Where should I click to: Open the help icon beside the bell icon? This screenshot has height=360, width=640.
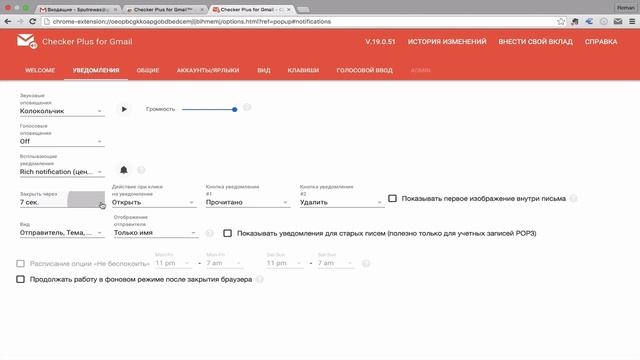(x=141, y=170)
